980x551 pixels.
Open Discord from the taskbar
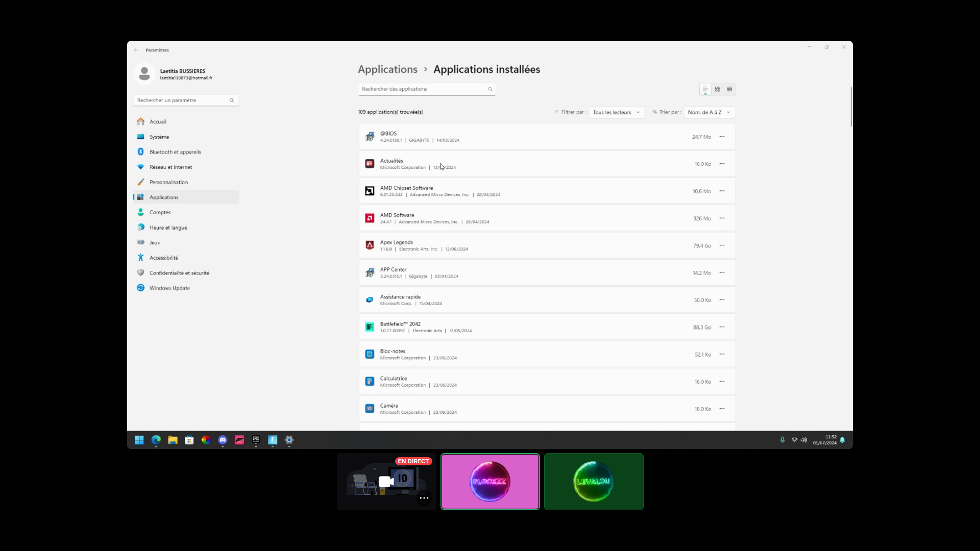coord(223,440)
